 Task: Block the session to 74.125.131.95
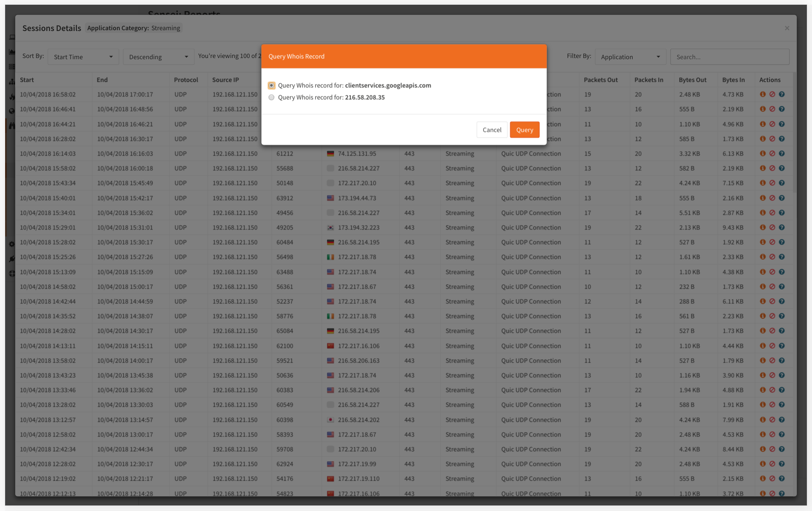(773, 153)
